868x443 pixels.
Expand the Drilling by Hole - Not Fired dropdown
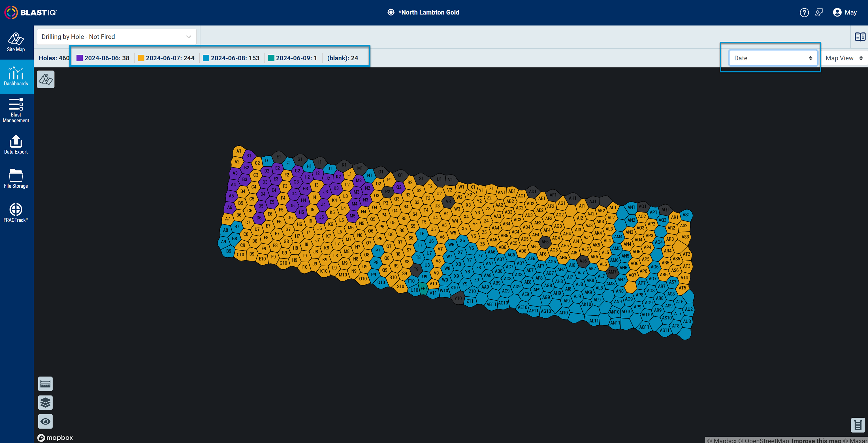(117, 37)
